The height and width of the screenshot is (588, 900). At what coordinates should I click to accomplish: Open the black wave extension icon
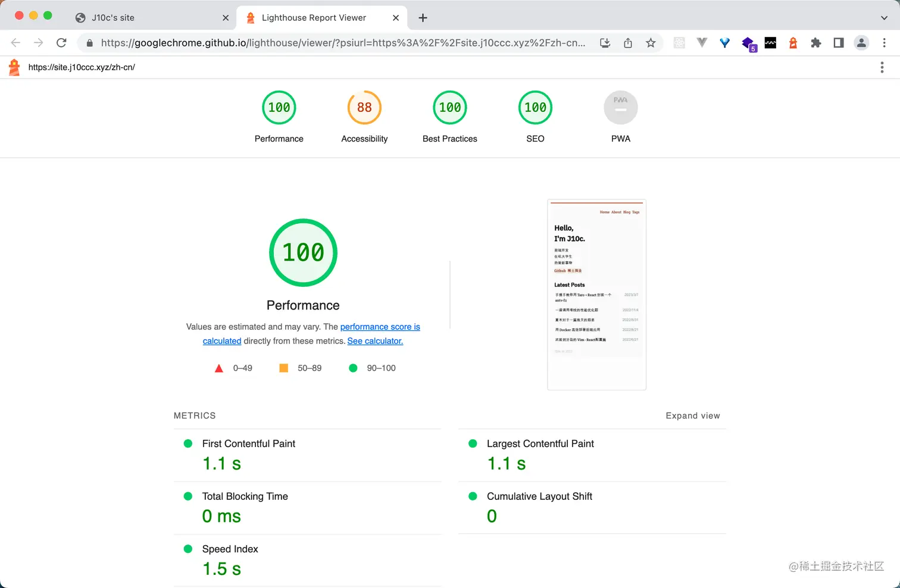770,43
